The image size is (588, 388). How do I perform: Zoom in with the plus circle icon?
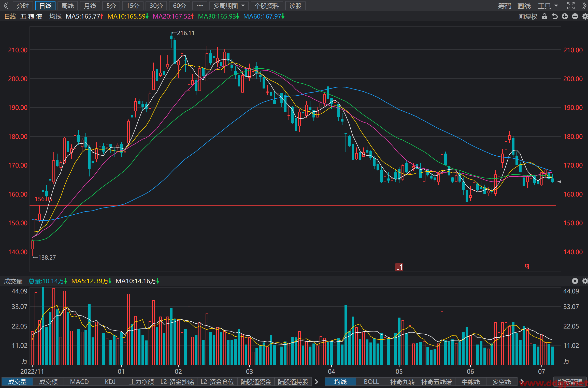(565, 17)
